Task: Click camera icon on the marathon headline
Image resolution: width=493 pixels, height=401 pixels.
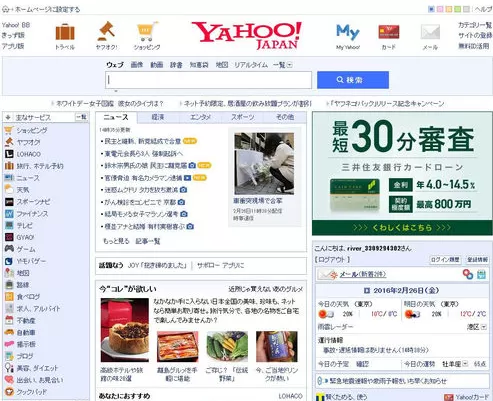Action: click(x=184, y=214)
